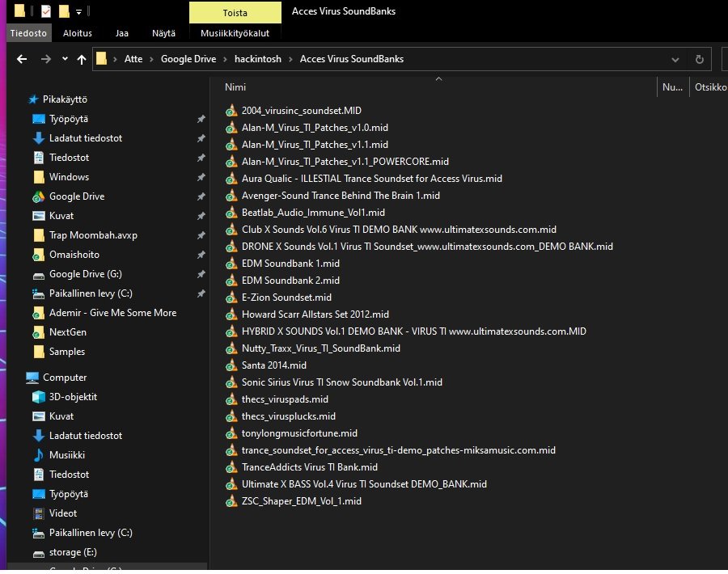Open 3D-objektit under Computer
The image size is (728, 574).
pos(73,397)
